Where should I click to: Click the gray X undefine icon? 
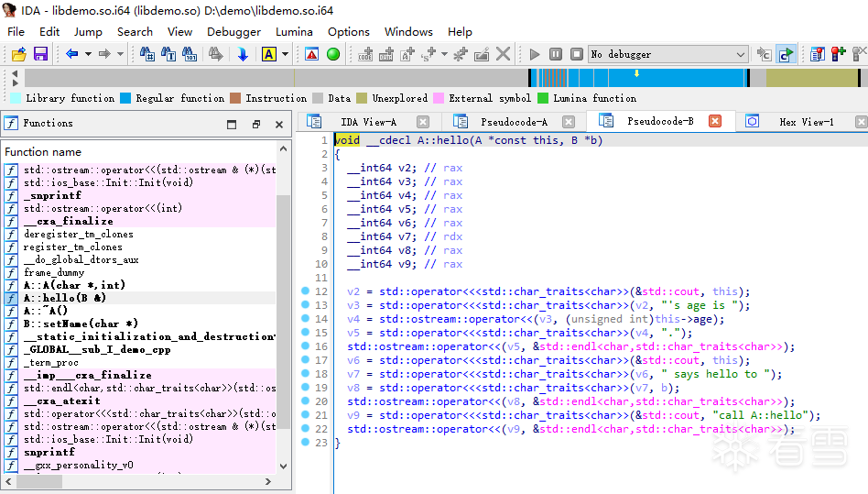click(x=503, y=54)
